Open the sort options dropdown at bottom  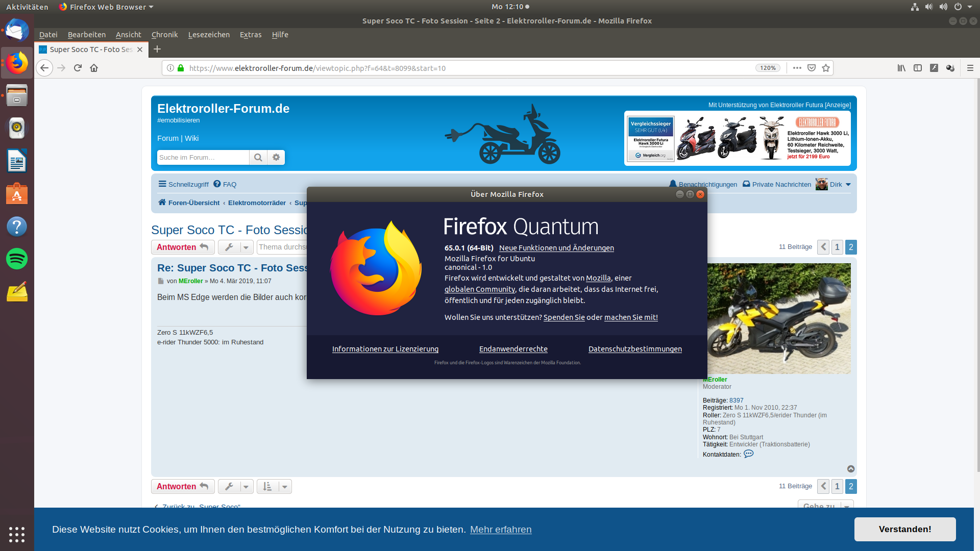point(274,486)
